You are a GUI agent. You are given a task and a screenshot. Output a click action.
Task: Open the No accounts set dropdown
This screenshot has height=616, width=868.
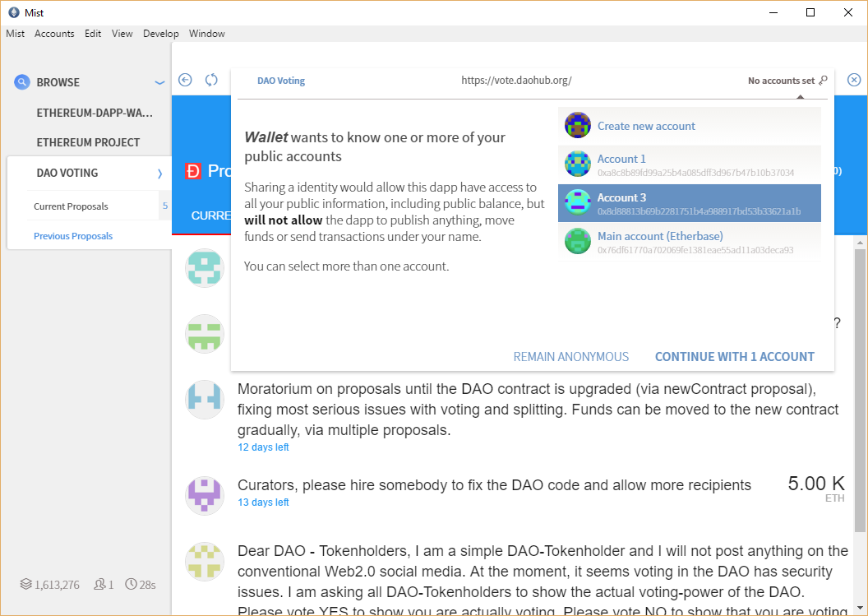tap(787, 81)
